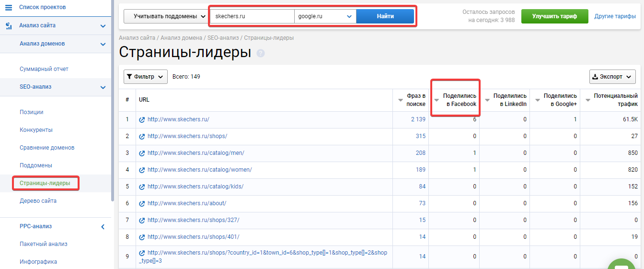Open external link icon for country_id URL row
Image resolution: width=644 pixels, height=269 pixels.
click(142, 253)
